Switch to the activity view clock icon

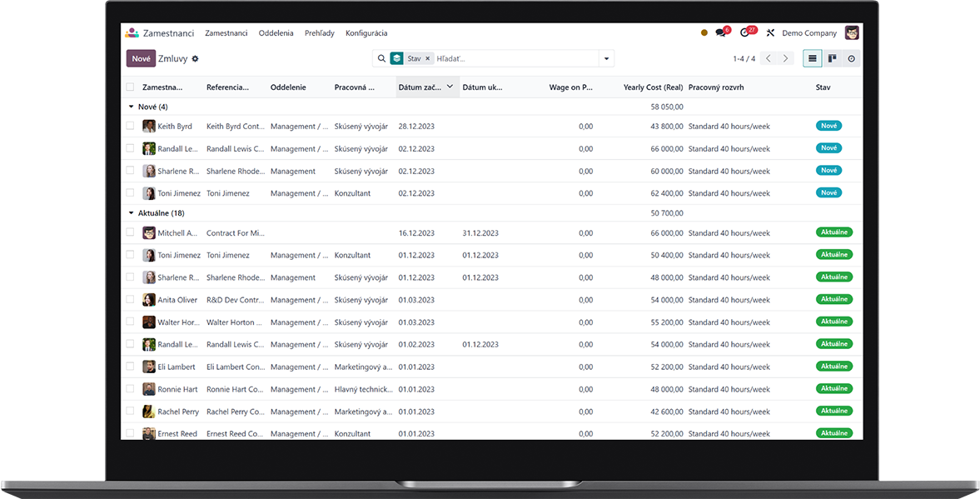click(x=851, y=59)
